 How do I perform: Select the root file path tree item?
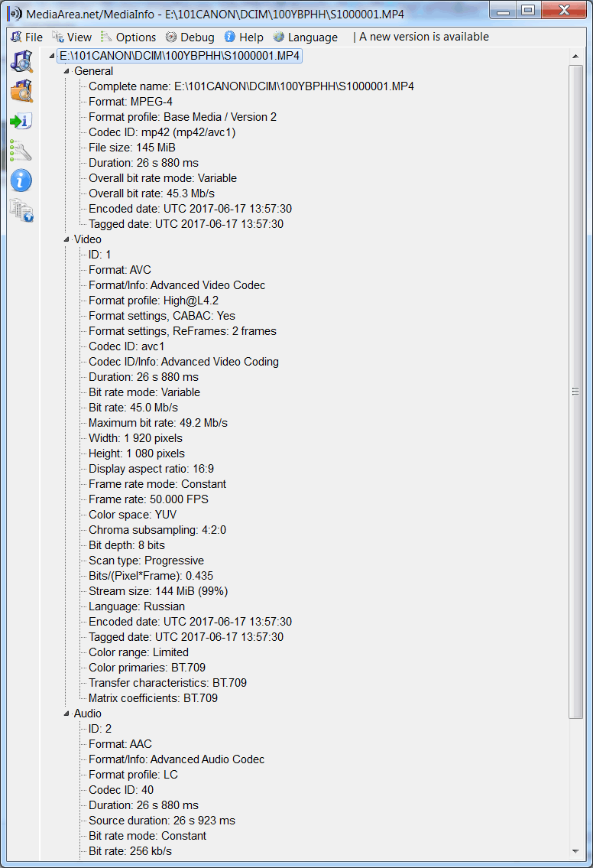point(180,56)
